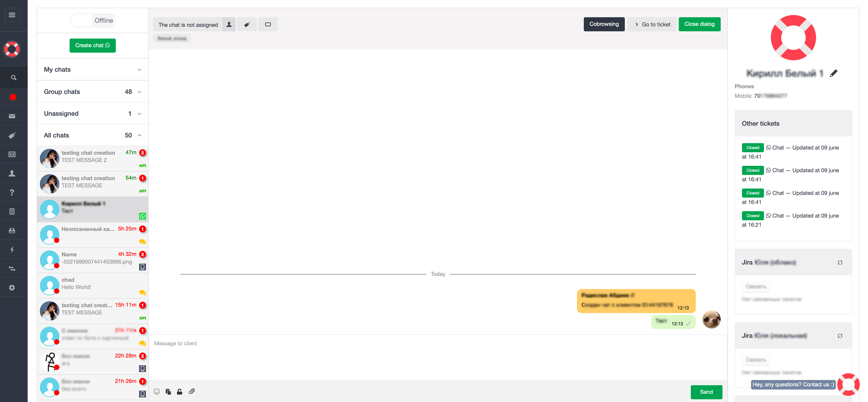Click the emoji smiley icon in message toolbar
This screenshot has width=868, height=402.
coord(157,391)
